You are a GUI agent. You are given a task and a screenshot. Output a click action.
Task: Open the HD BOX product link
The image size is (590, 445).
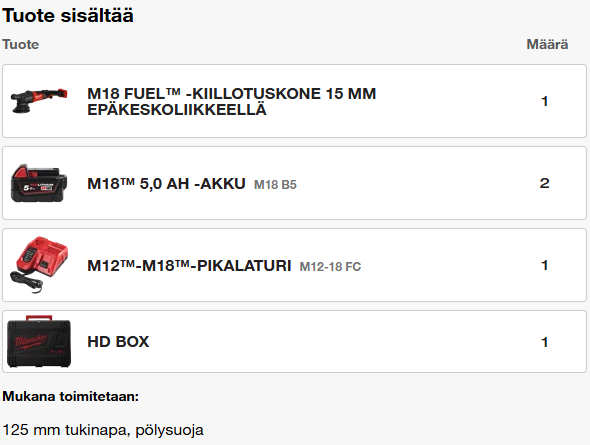point(118,342)
